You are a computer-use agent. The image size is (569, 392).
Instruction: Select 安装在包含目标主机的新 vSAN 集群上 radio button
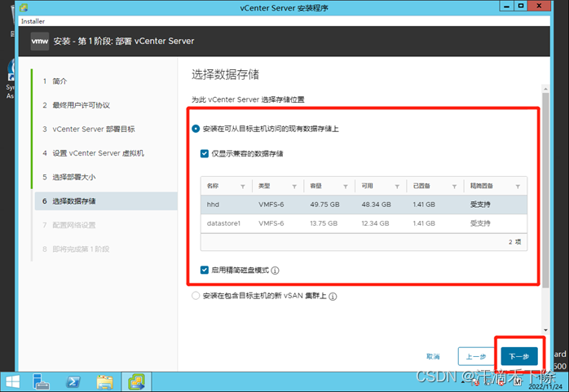[x=196, y=296]
